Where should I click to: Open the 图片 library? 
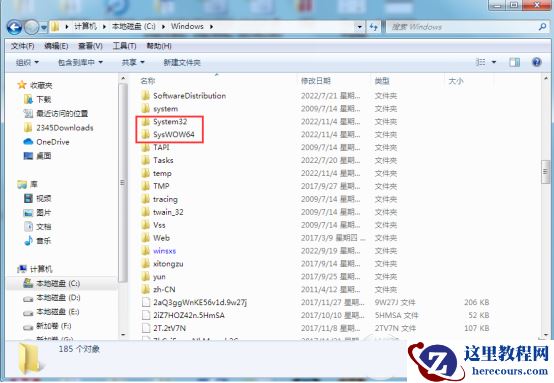38,212
